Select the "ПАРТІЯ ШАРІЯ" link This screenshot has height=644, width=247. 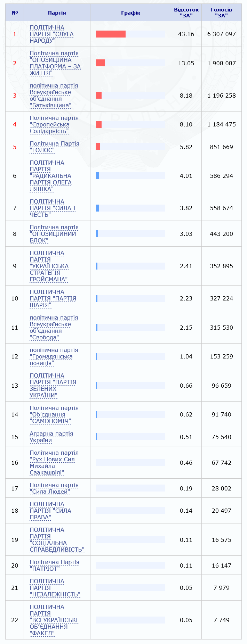53,298
